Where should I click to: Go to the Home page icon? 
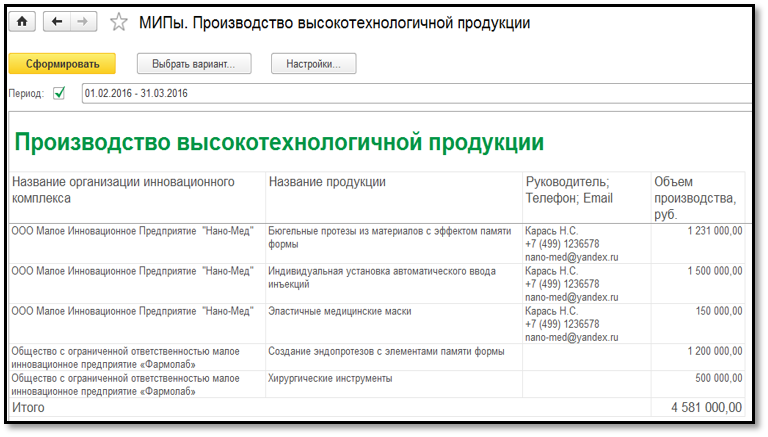22,22
